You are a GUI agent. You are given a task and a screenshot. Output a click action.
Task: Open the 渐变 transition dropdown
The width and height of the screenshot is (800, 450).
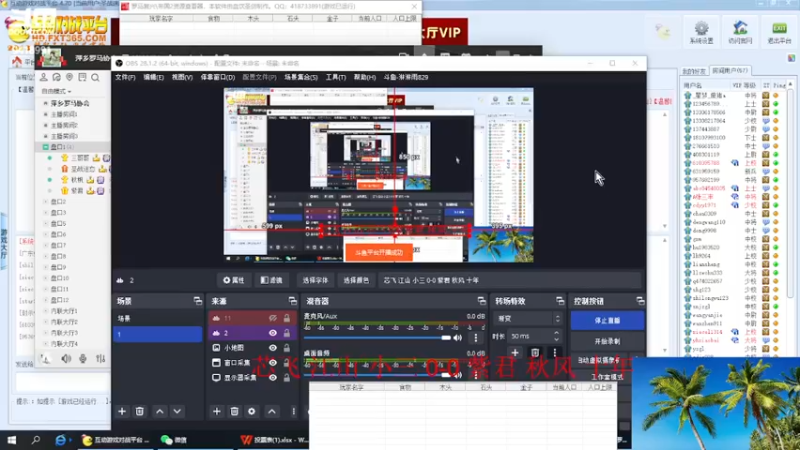[x=528, y=318]
